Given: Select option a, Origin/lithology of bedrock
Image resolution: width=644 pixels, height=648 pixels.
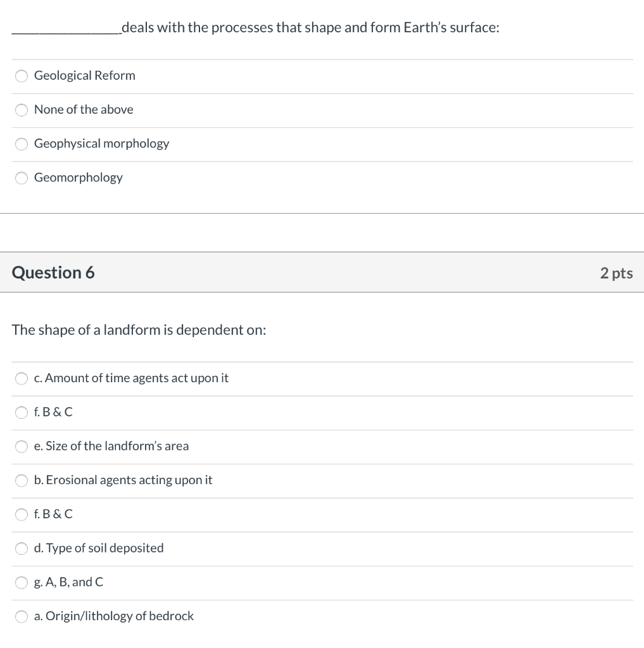Looking at the screenshot, I should tap(114, 616).
